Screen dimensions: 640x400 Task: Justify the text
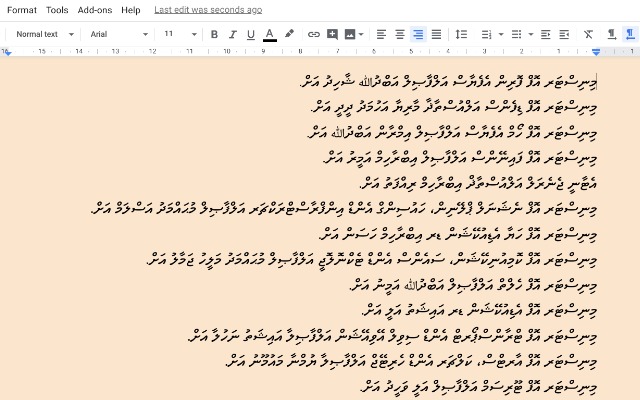tap(436, 34)
